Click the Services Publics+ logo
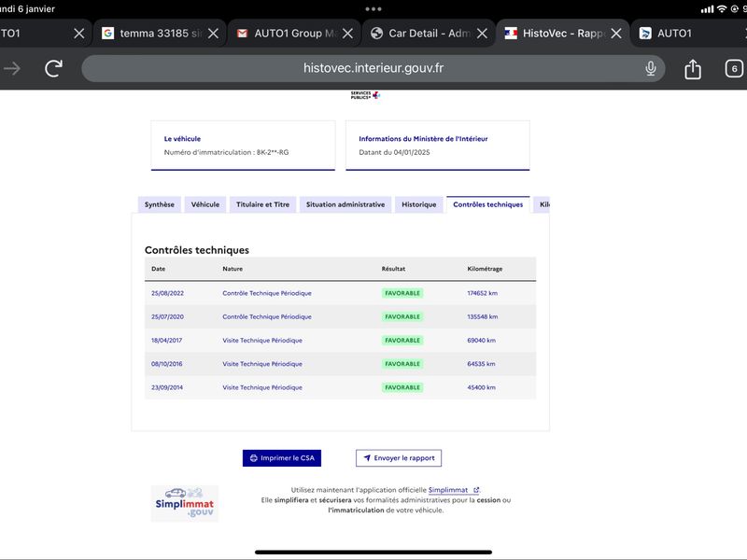Viewport: 747px width, 560px height. point(365,95)
